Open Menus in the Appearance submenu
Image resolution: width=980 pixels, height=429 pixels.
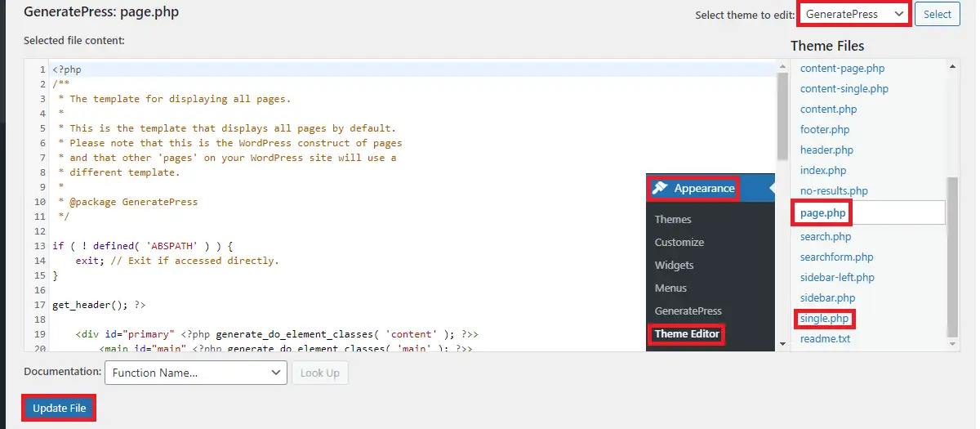(x=670, y=288)
